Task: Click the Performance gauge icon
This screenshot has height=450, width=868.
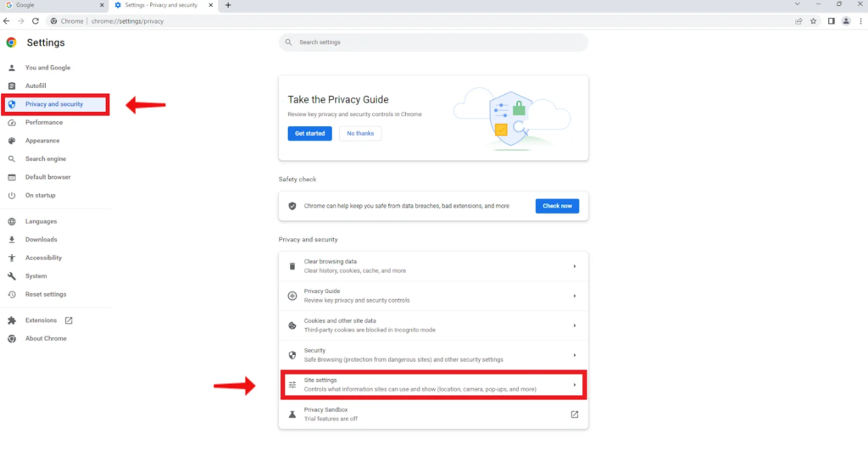Action: click(x=12, y=122)
